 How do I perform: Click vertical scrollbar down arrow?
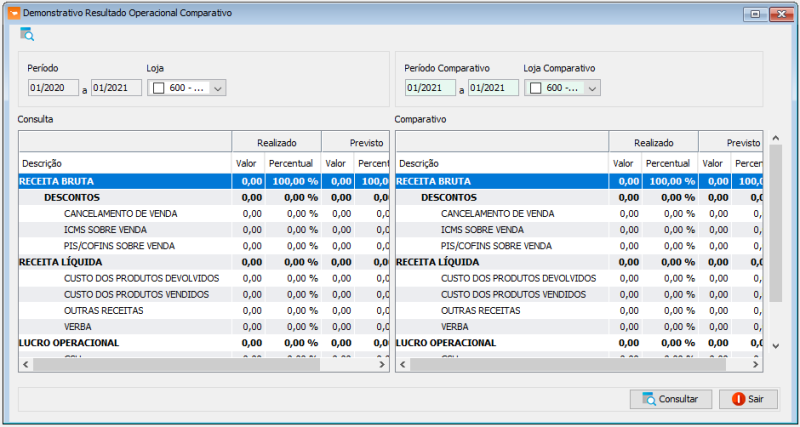click(776, 346)
